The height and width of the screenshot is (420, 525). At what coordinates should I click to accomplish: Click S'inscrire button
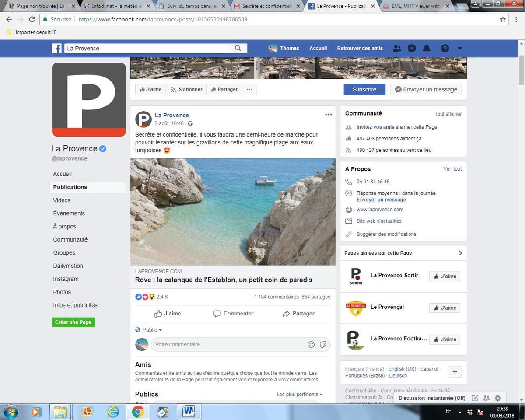(x=364, y=89)
